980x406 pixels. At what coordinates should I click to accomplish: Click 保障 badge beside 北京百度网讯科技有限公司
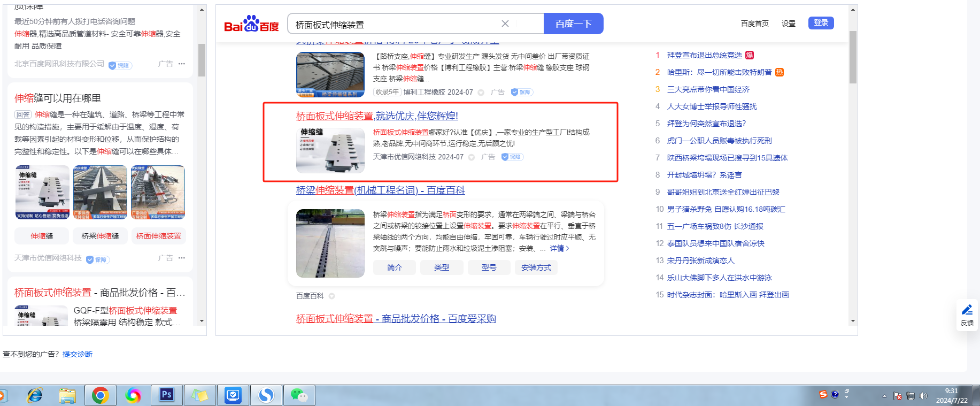coord(120,65)
